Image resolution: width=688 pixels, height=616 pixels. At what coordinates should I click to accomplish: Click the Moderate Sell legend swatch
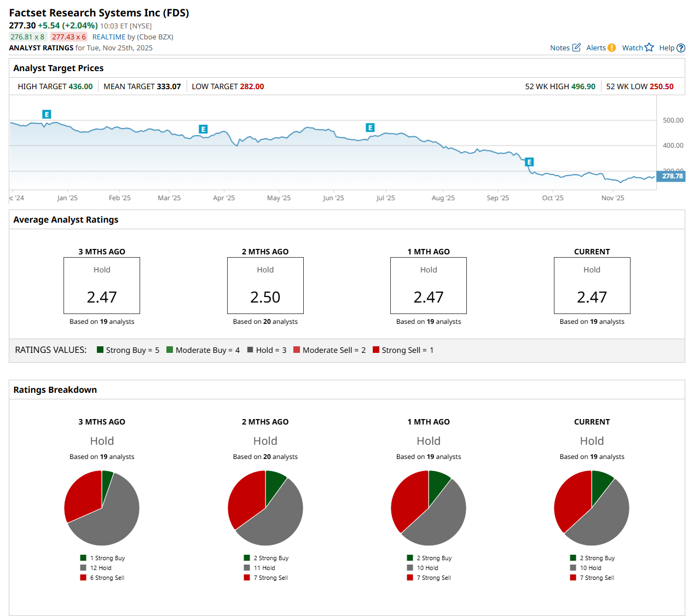(297, 350)
